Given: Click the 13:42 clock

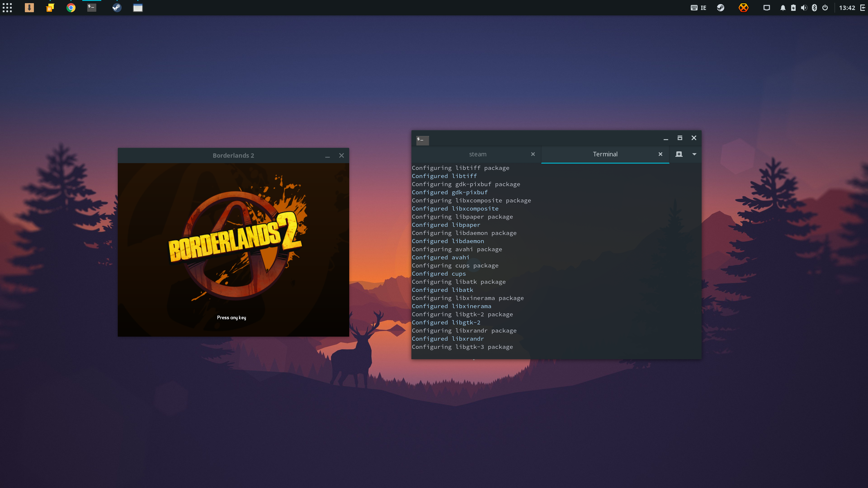Looking at the screenshot, I should (847, 8).
